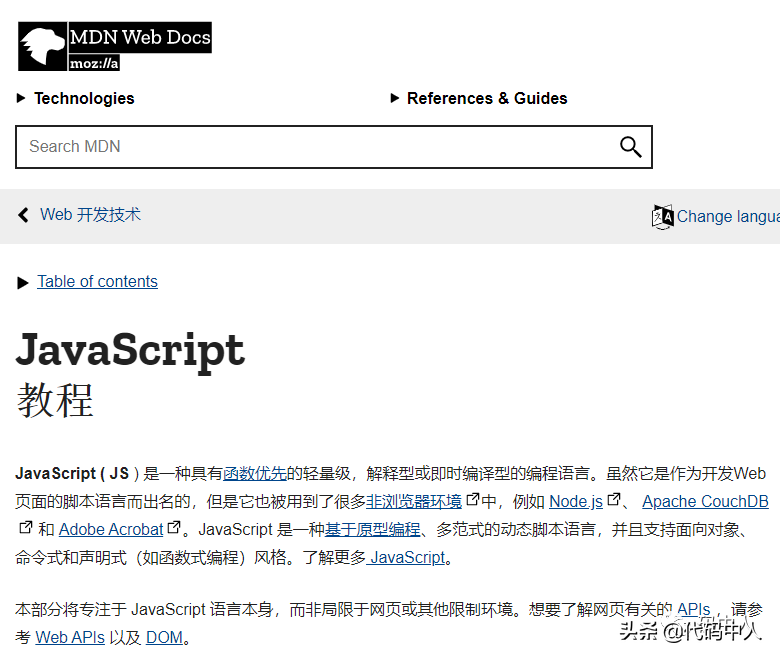
Task: Click the back chevron before Web 开发技术
Action: pos(23,215)
